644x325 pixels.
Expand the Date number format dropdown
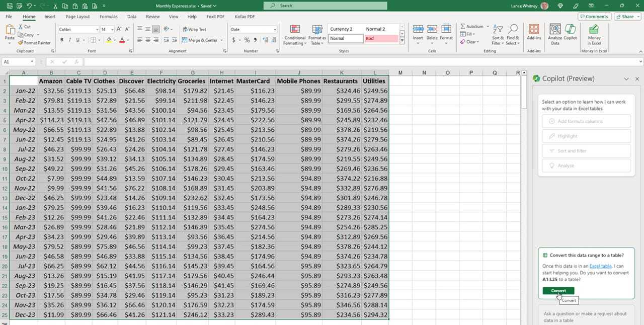[x=274, y=30]
